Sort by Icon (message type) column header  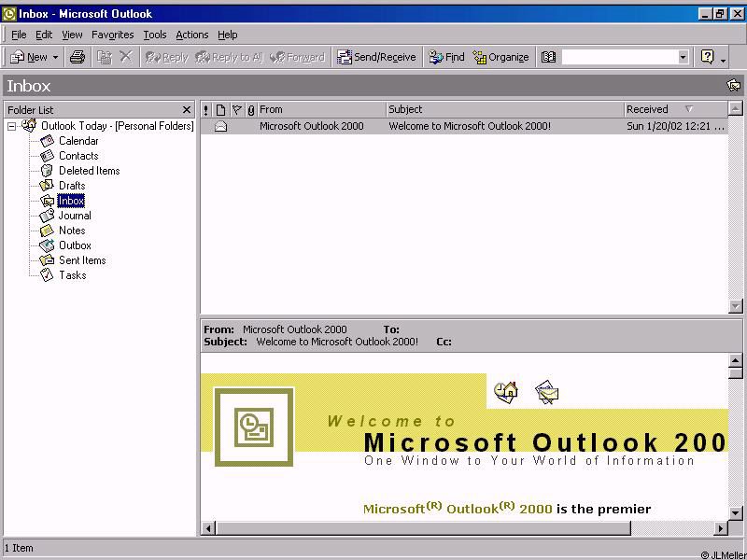220,109
